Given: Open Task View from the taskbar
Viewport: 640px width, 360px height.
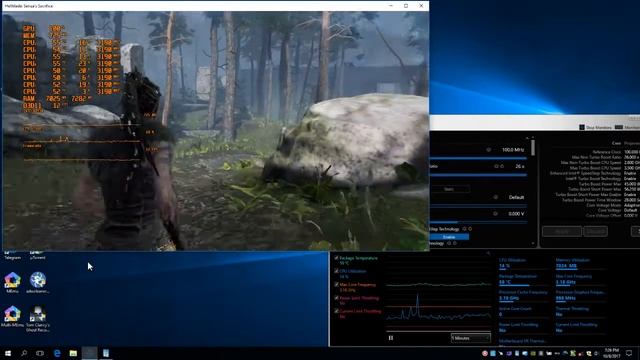Looking at the screenshot, I should pos(40,353).
